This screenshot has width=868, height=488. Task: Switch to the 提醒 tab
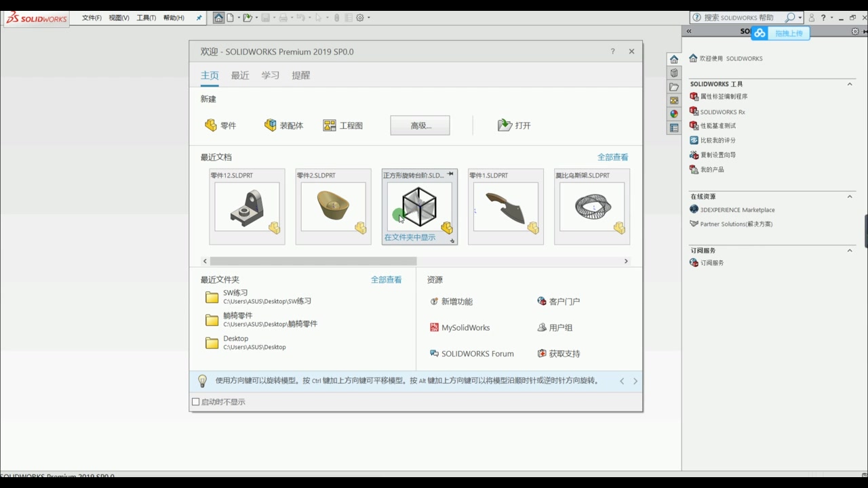click(301, 75)
